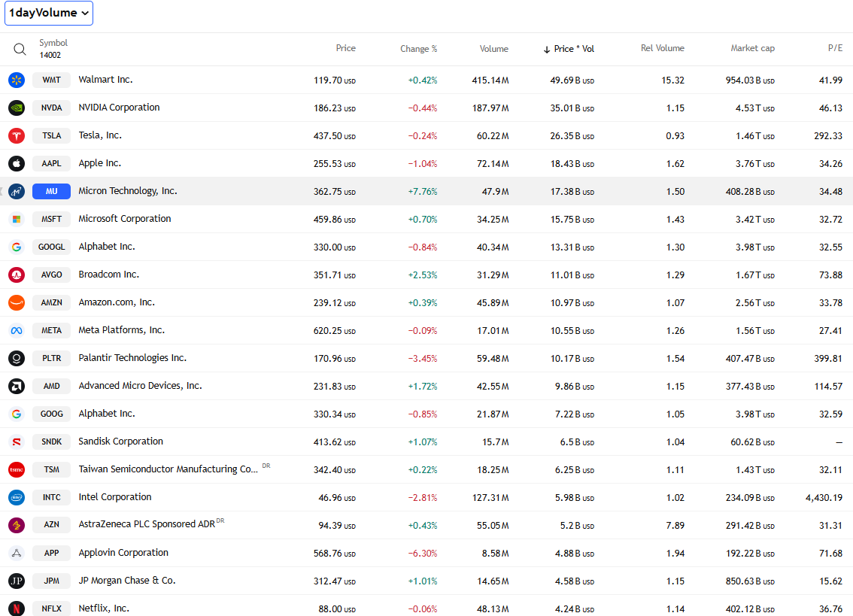The height and width of the screenshot is (616, 853).
Task: Sort by the P/E column header
Action: (835, 48)
